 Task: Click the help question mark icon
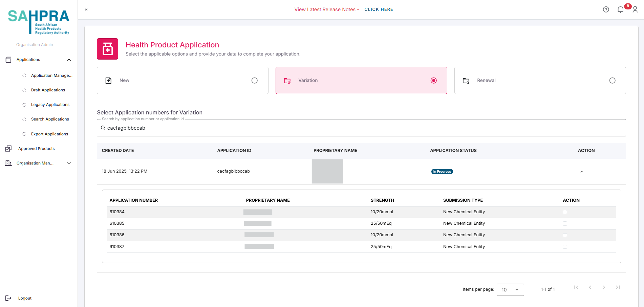point(606,9)
